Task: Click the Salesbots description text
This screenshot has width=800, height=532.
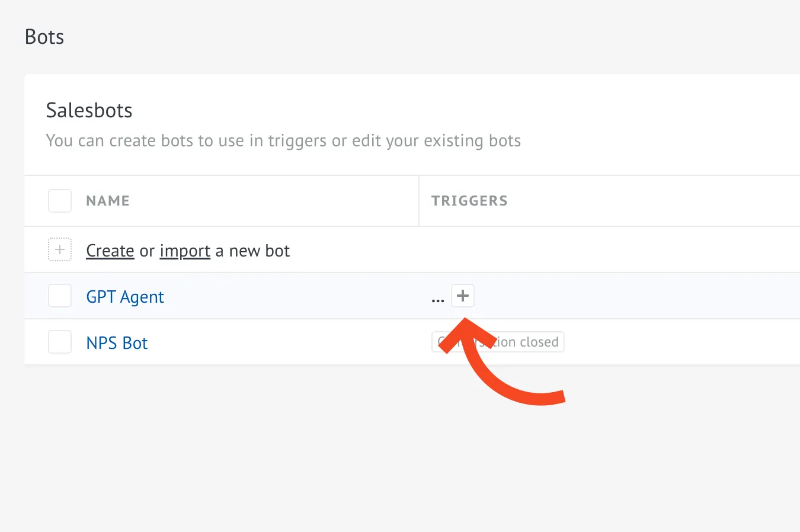Action: pyautogui.click(x=283, y=141)
